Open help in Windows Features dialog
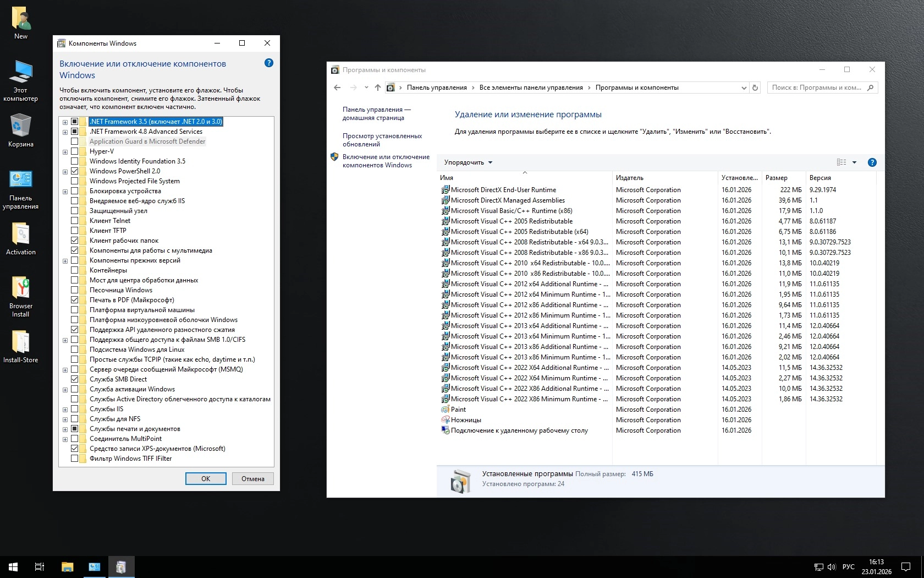 click(x=268, y=63)
